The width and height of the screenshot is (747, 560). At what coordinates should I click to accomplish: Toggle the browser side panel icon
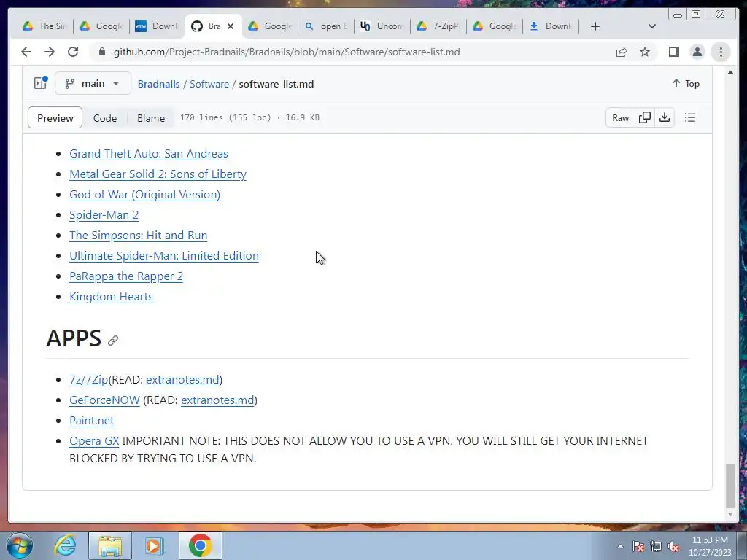673,52
